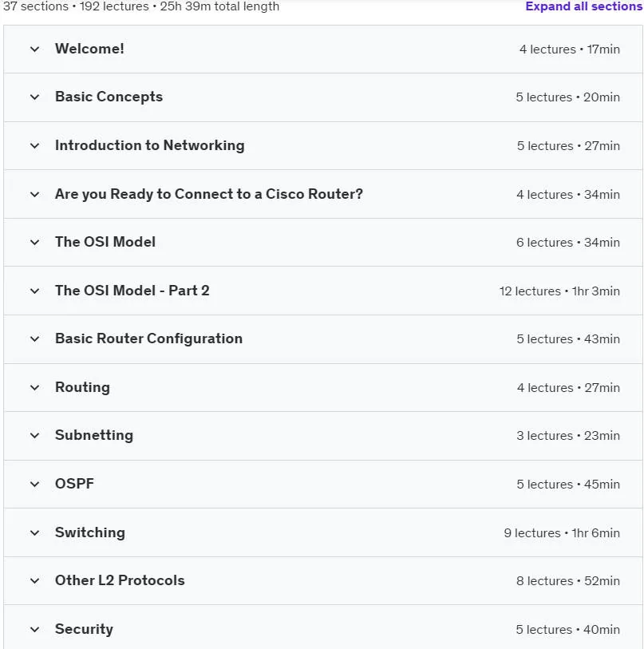The height and width of the screenshot is (649, 644).
Task: Open The OSI Model section chevron
Action: coord(35,242)
